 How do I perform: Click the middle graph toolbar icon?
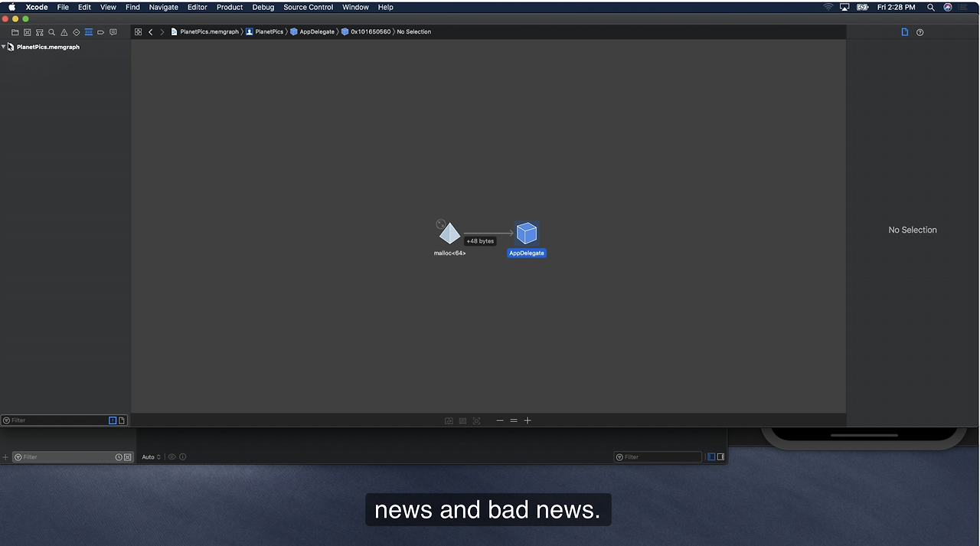point(462,421)
